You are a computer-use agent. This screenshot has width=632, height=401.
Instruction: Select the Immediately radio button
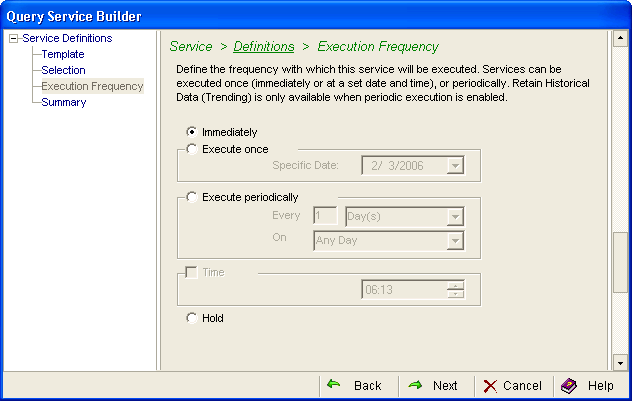click(192, 132)
